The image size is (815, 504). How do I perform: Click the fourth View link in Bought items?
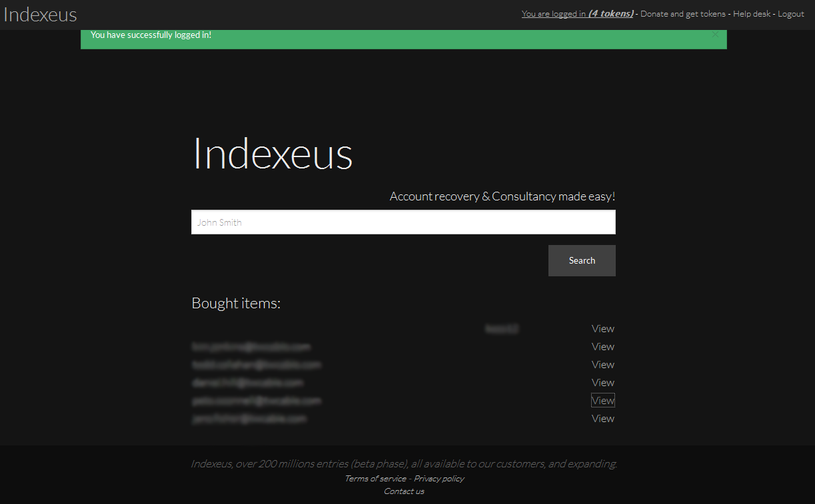tap(602, 383)
